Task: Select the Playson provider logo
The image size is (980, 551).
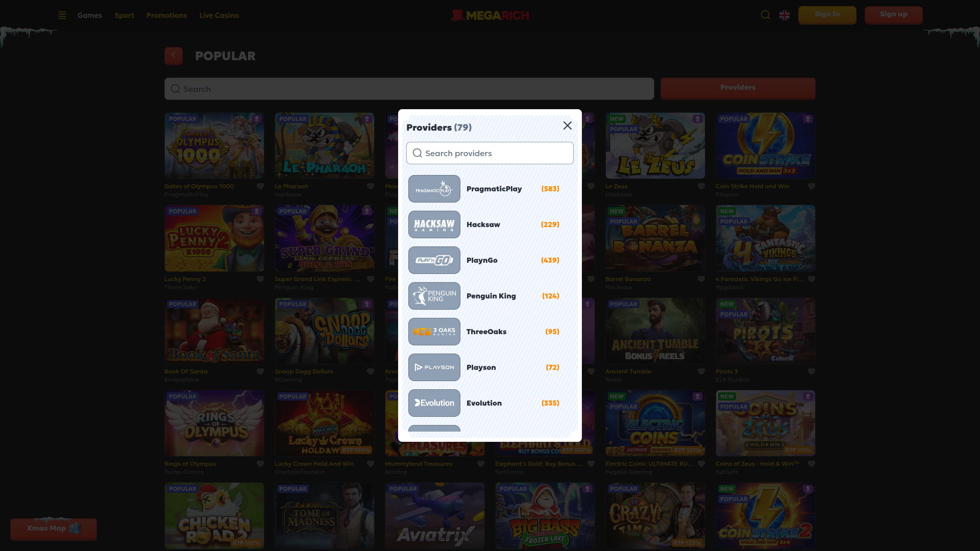Action: pyautogui.click(x=434, y=367)
